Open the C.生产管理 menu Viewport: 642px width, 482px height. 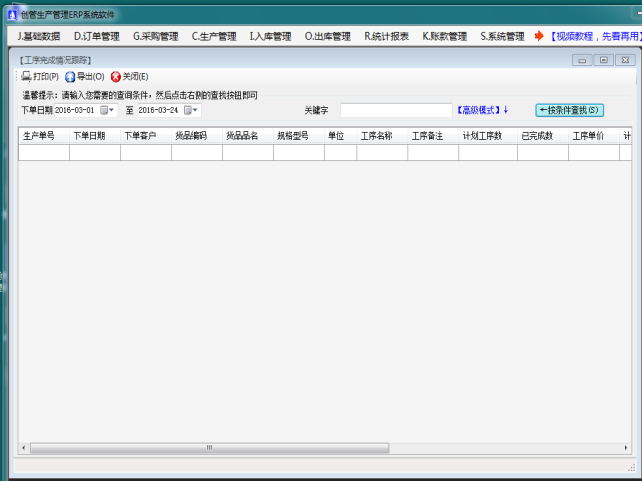[214, 37]
